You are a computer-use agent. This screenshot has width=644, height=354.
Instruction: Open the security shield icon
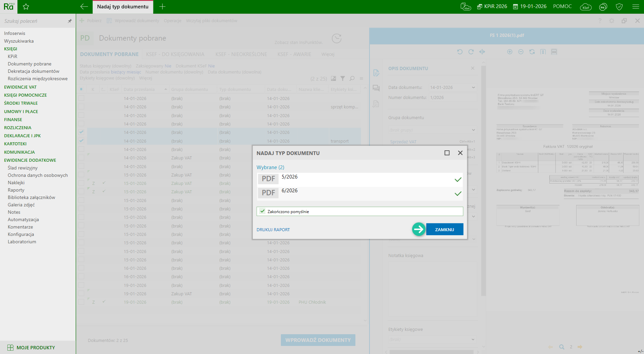pyautogui.click(x=620, y=7)
